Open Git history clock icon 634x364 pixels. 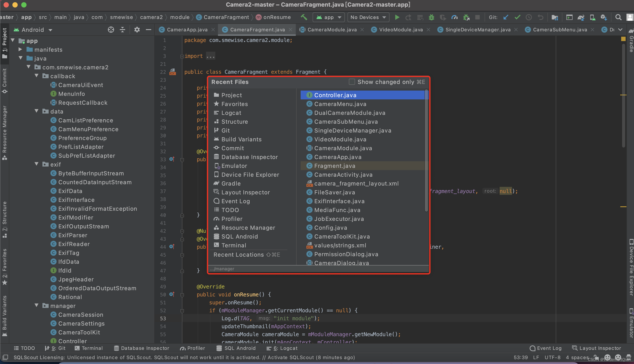529,17
